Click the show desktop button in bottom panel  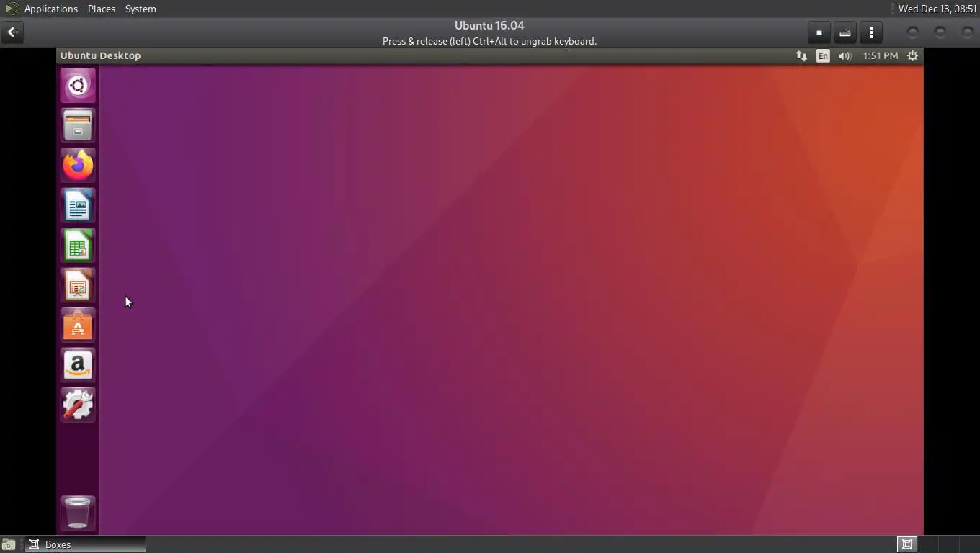[x=9, y=544]
